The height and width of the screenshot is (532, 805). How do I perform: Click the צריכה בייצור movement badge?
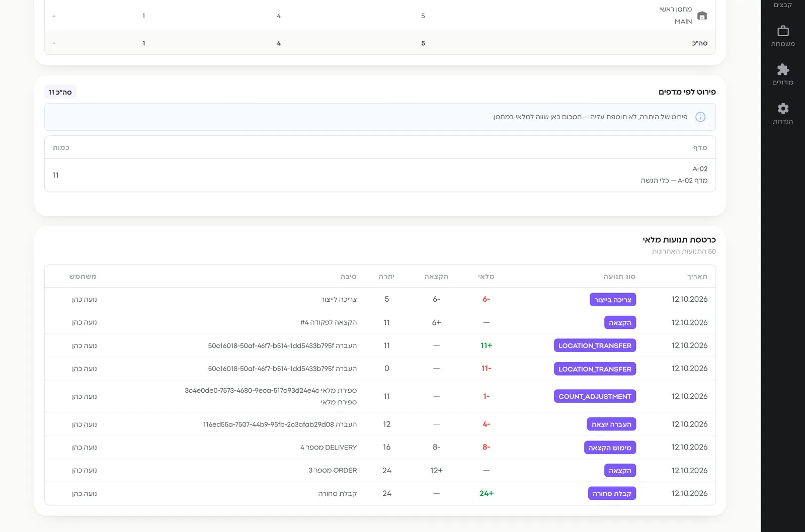click(613, 300)
